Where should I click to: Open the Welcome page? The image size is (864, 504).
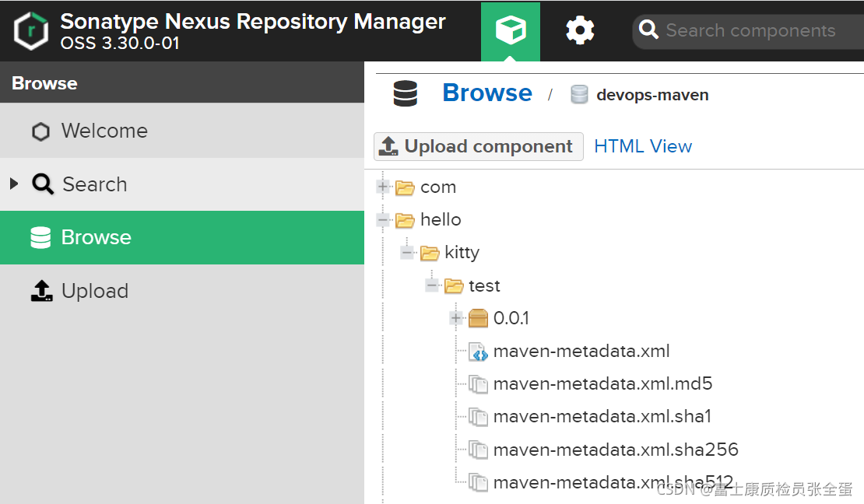coord(182,131)
